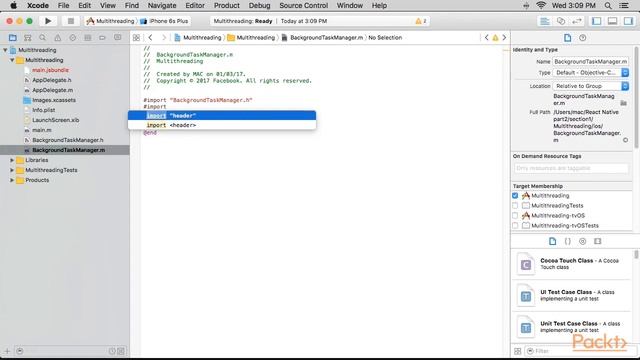Reveal file in Finder folder icon
Image resolution: width=640 pixels, height=360 pixels.
coord(623,103)
